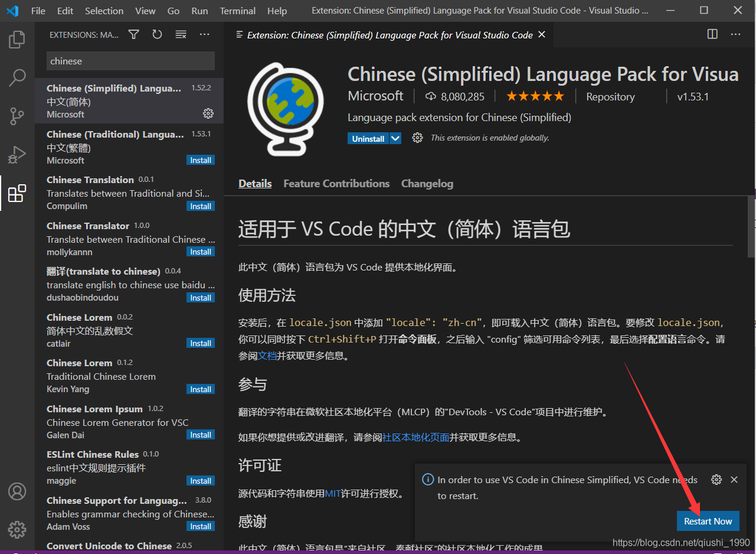
Task: Install Chinese Support by Adam Voss
Action: 201,526
